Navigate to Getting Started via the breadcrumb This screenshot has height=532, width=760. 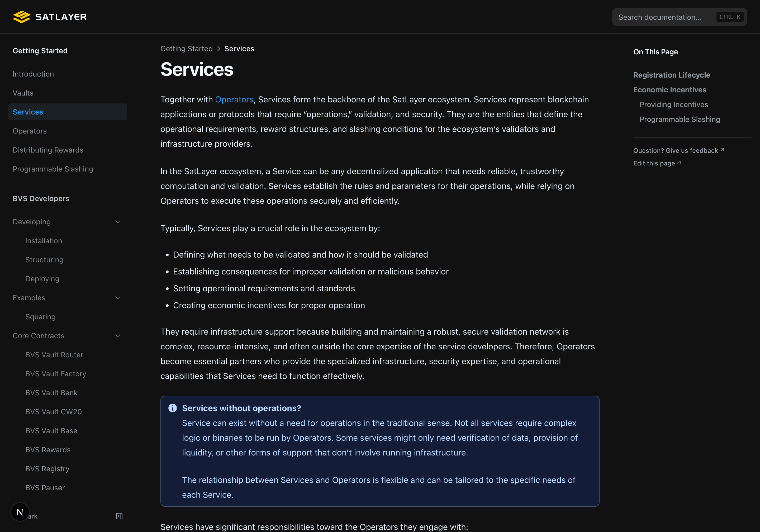pos(186,48)
